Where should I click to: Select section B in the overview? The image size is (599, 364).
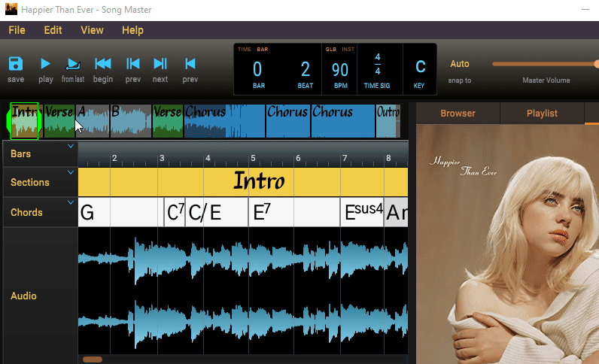pos(131,121)
